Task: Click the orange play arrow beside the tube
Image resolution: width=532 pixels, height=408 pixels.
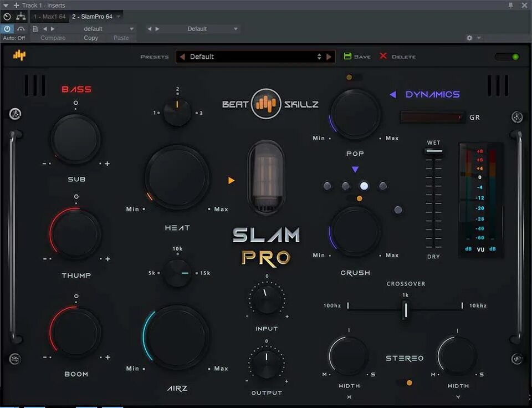Action: [x=232, y=180]
